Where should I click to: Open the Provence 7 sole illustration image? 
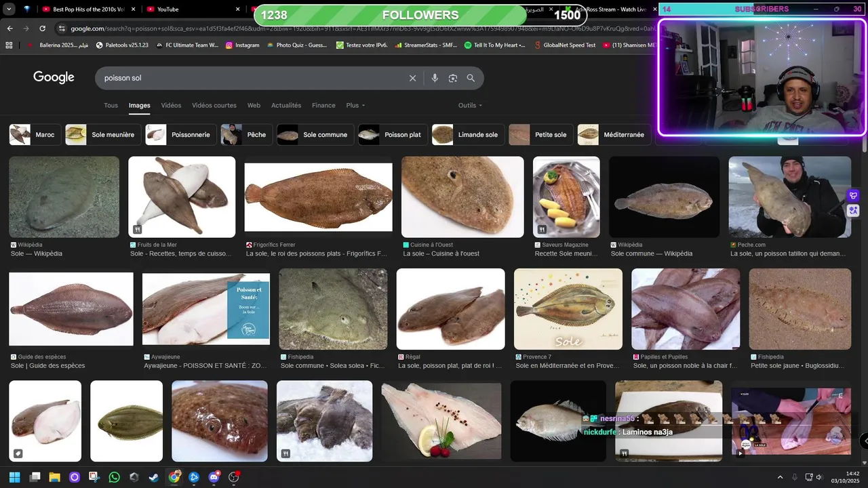click(568, 309)
